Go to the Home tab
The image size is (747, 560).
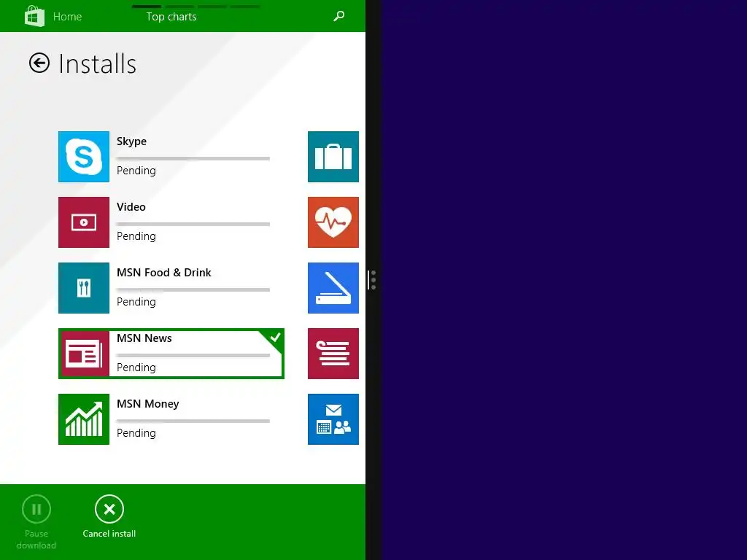point(67,17)
